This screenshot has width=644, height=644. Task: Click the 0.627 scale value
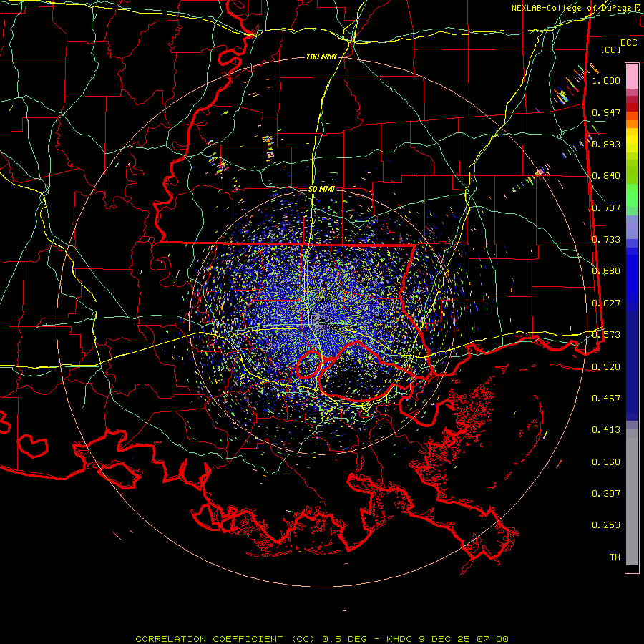(x=606, y=303)
